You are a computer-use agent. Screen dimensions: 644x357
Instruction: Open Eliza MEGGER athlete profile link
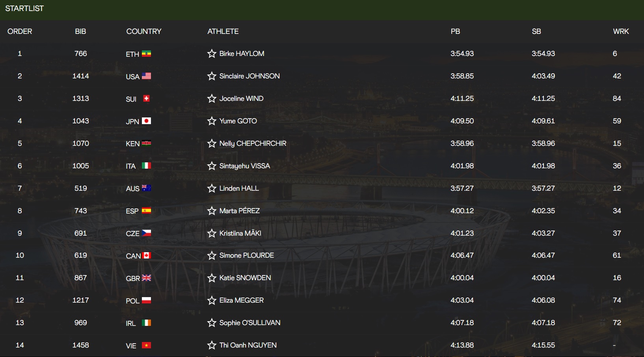(241, 300)
